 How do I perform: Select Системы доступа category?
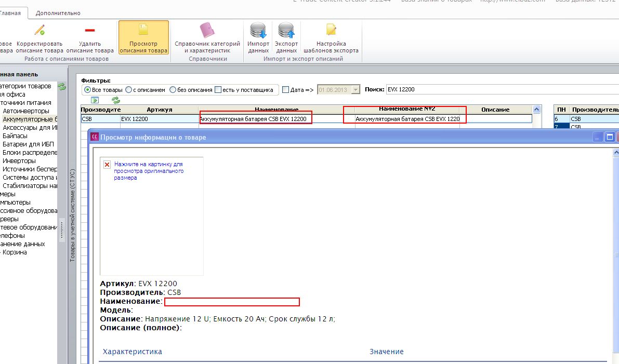pos(30,178)
